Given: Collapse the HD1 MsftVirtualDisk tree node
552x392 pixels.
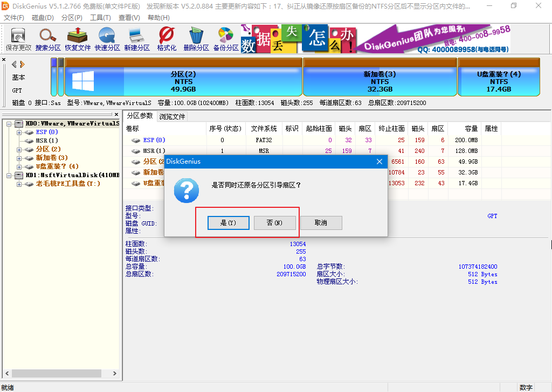Looking at the screenshot, I should [x=9, y=176].
